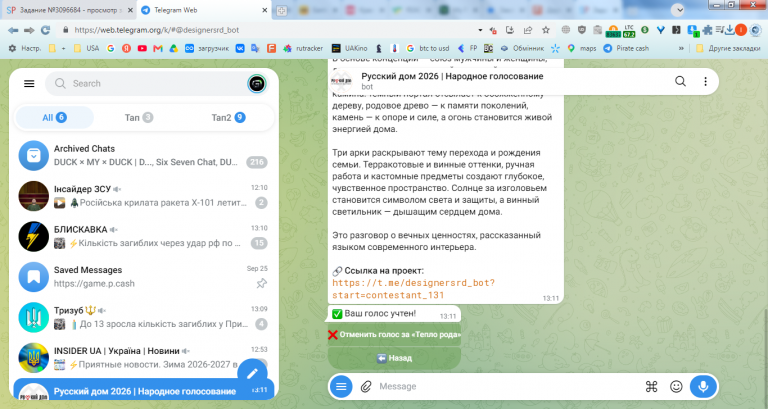Open the USA bookmarks folder
This screenshot has width=768, height=409.
pyautogui.click(x=86, y=48)
